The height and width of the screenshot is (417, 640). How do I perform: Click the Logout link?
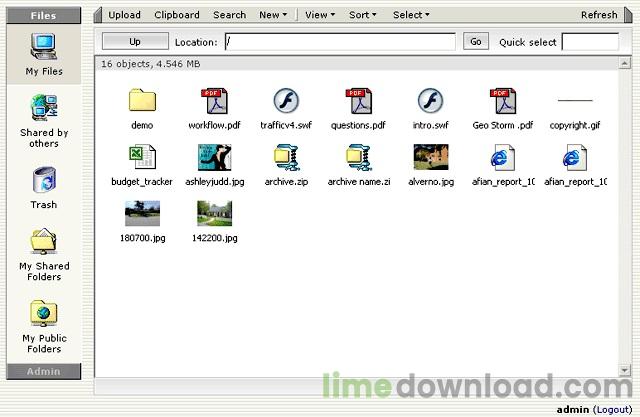click(x=612, y=409)
